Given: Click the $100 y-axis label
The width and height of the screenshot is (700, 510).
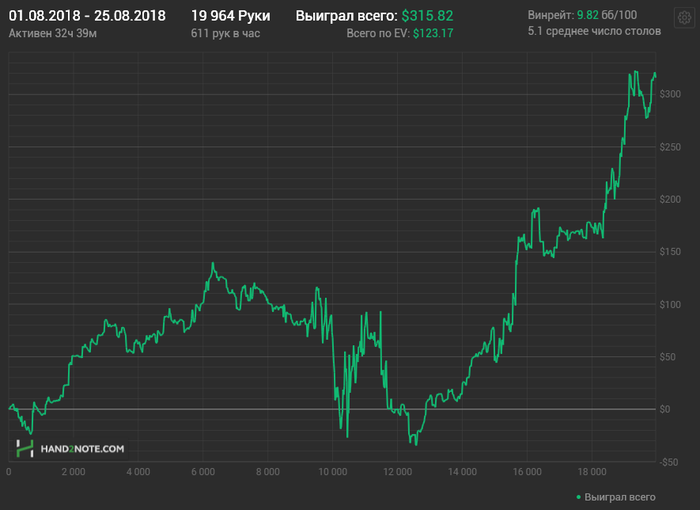Looking at the screenshot, I should click(670, 305).
